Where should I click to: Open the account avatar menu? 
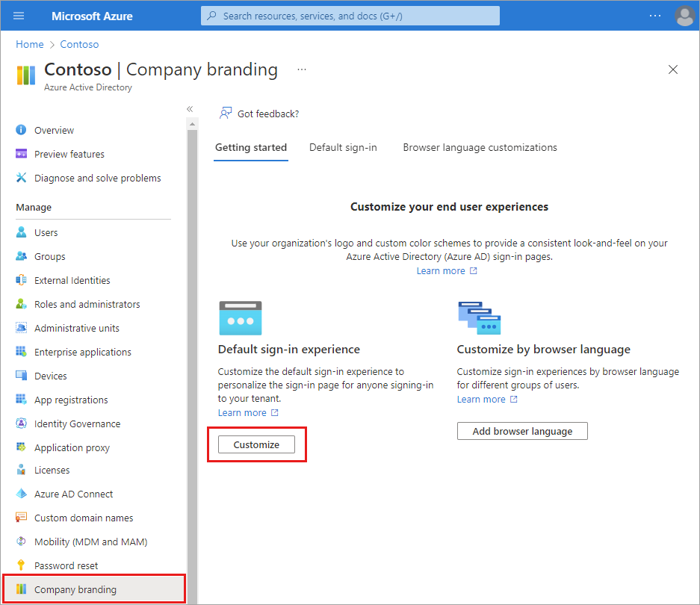(x=684, y=16)
